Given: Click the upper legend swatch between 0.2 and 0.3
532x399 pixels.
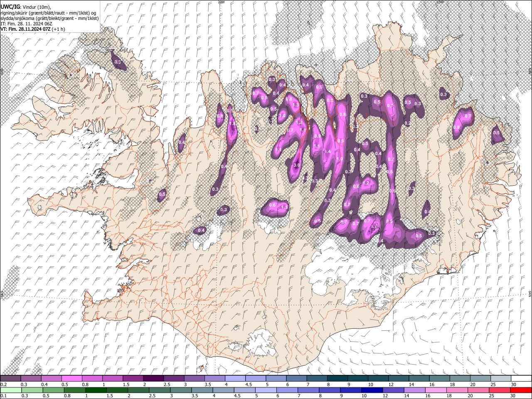Looking at the screenshot, I should (11, 378).
